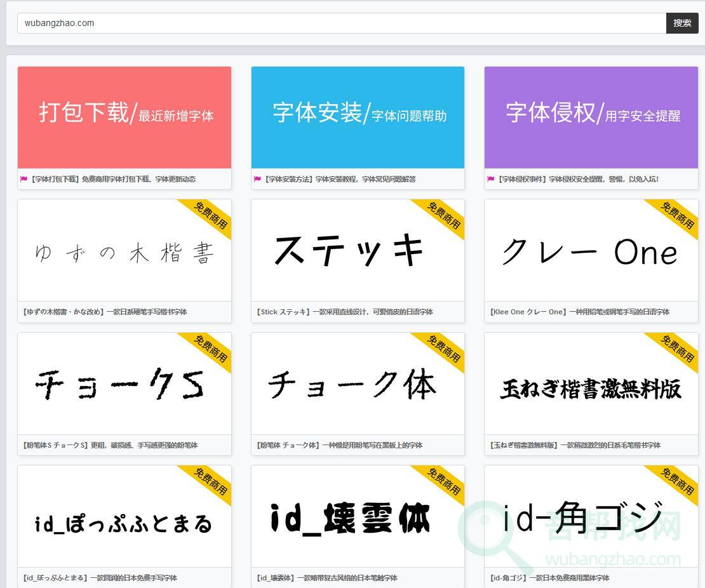705x588 pixels.
Task: Click the flag icon beside 字体安装方法
Action: (257, 179)
